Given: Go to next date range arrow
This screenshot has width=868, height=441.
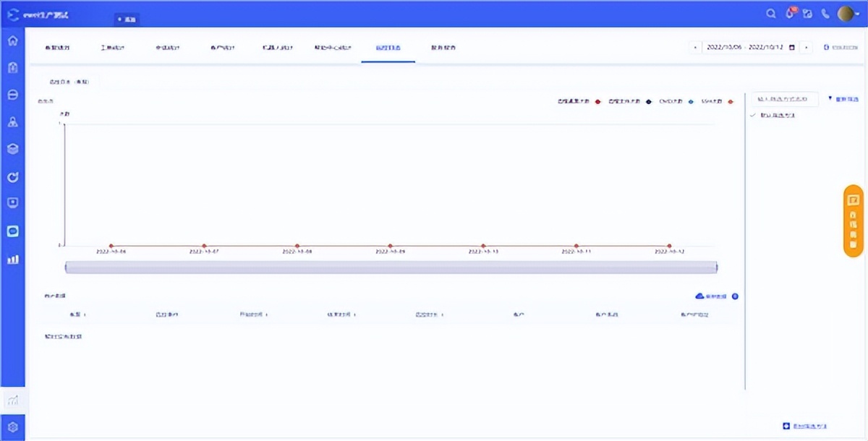Looking at the screenshot, I should point(807,47).
